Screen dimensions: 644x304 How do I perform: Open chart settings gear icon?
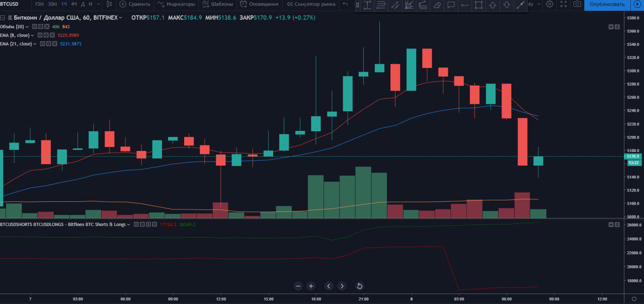[x=549, y=4]
